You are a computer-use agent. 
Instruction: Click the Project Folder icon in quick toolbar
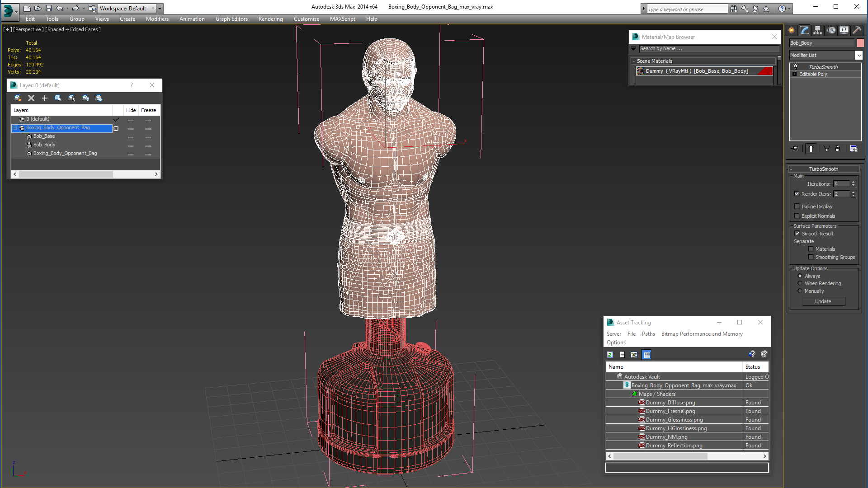(92, 8)
